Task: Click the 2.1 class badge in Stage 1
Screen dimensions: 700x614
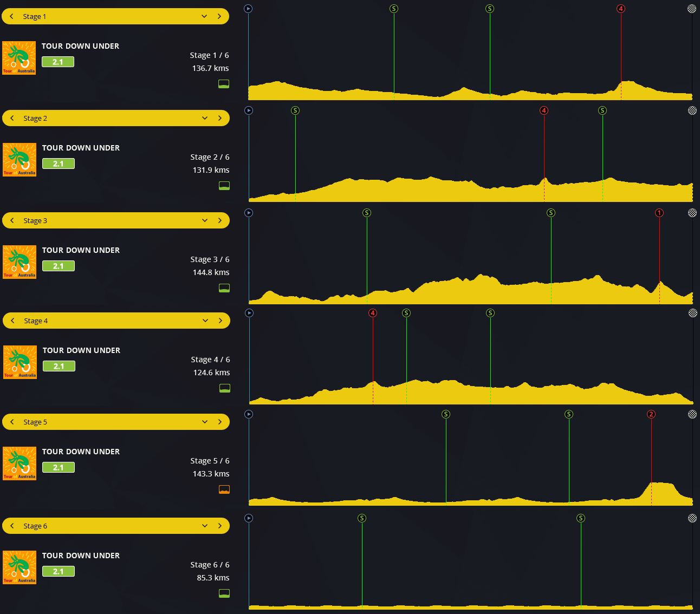Action: coord(58,62)
